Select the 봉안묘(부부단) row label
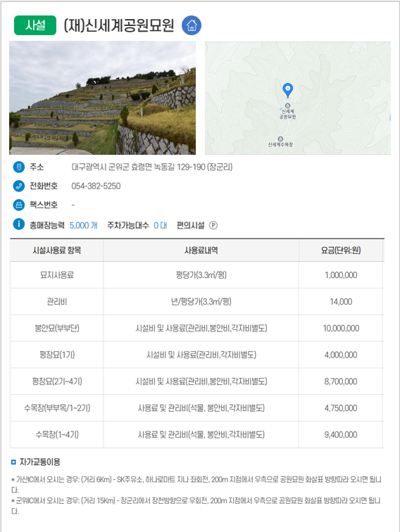 (x=57, y=328)
